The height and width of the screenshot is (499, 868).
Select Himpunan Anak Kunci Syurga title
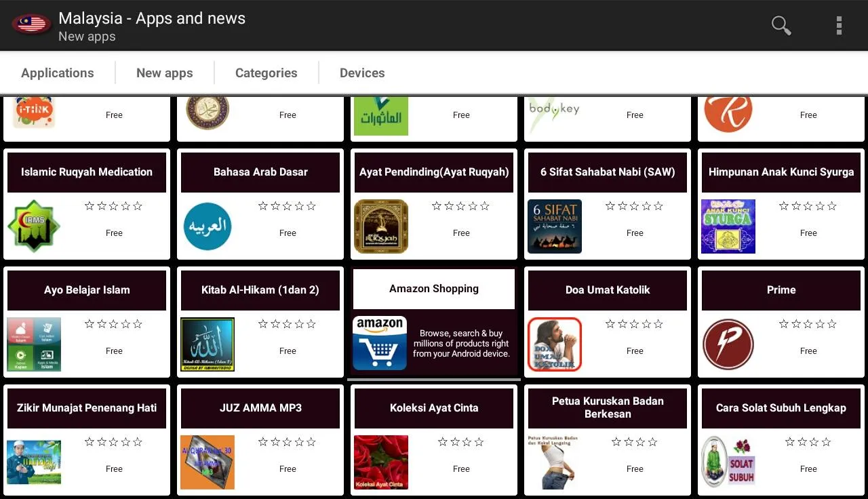[781, 172]
